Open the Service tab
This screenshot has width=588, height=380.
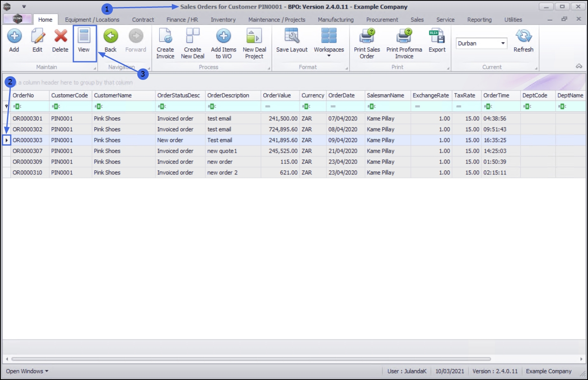click(445, 20)
